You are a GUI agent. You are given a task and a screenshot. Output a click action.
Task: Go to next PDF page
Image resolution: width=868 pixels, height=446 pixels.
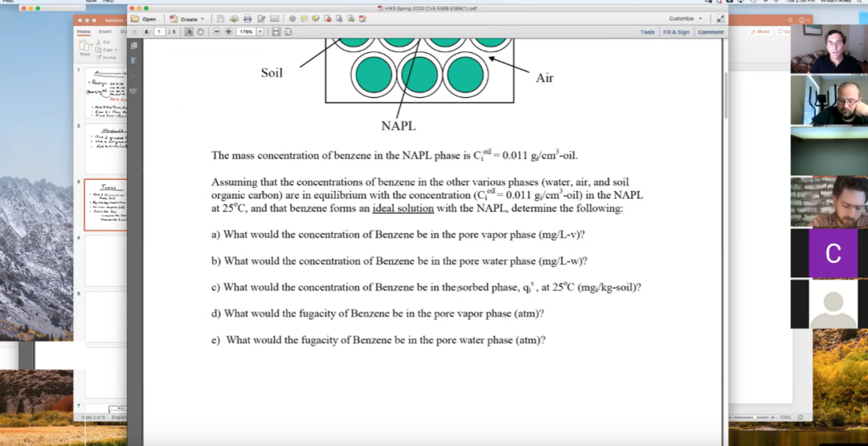[x=146, y=31]
